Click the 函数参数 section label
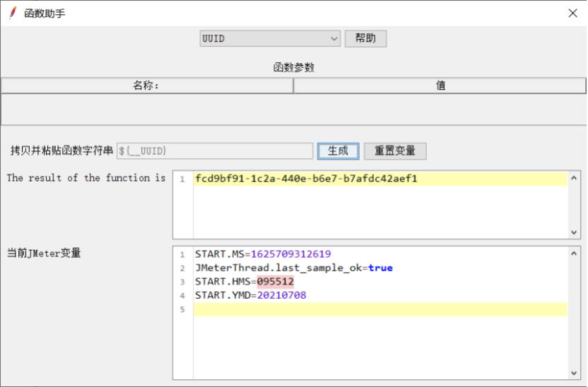 [x=293, y=67]
